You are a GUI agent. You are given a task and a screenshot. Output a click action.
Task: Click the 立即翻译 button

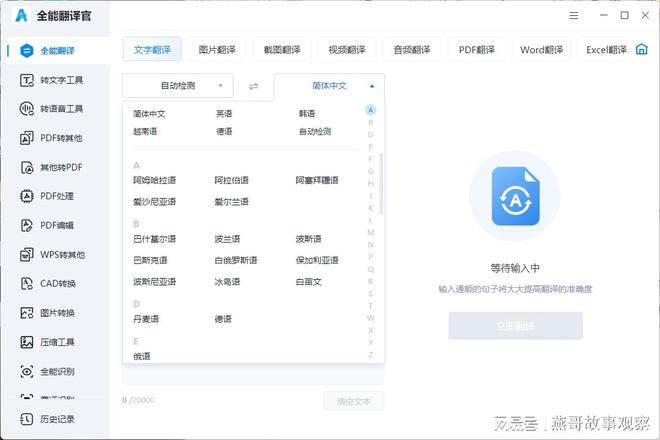point(515,325)
